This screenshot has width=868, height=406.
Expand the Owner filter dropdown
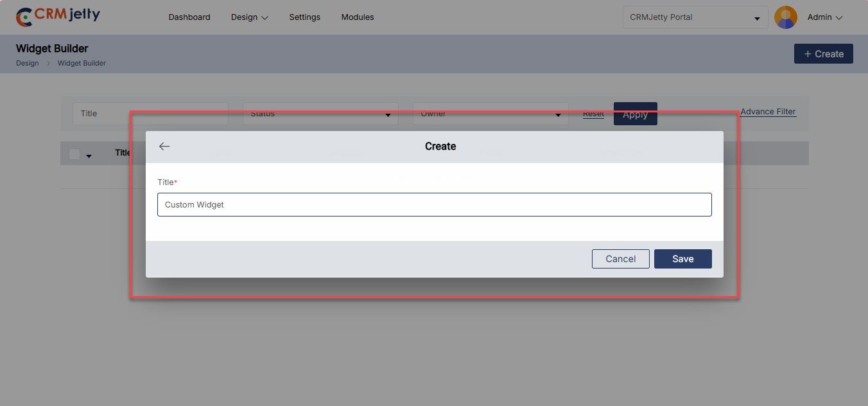[490, 114]
